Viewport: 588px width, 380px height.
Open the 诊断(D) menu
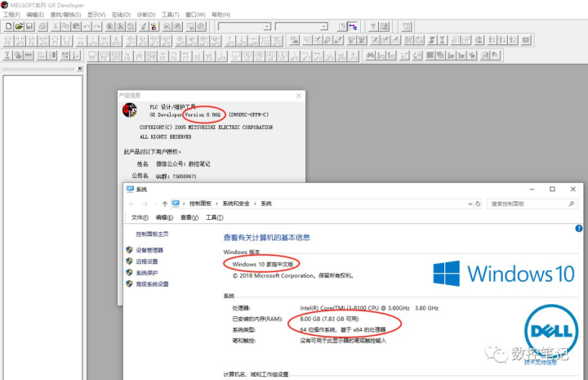(146, 15)
